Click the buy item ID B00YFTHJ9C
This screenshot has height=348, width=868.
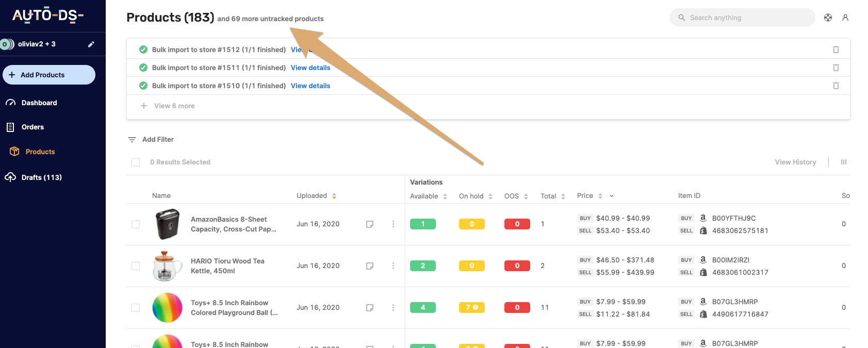(734, 218)
